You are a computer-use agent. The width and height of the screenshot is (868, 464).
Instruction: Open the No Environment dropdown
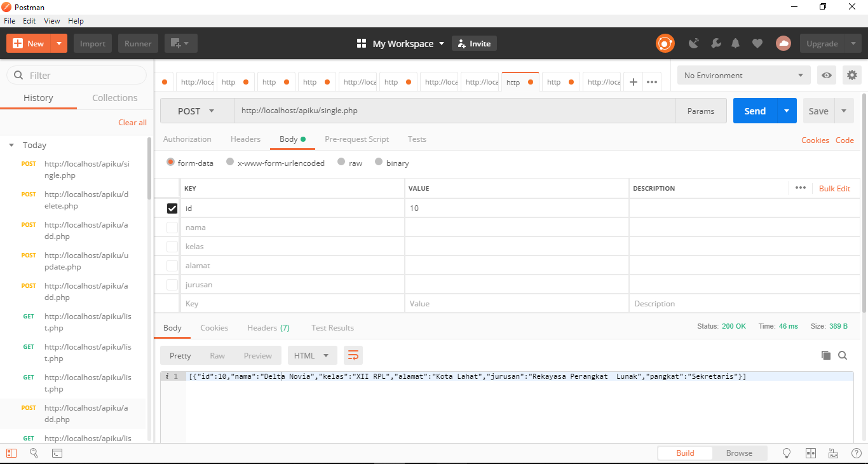(744, 75)
